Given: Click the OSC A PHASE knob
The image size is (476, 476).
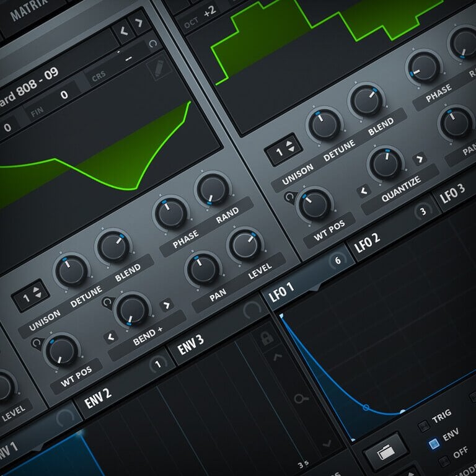Looking at the screenshot, I should [x=171, y=213].
